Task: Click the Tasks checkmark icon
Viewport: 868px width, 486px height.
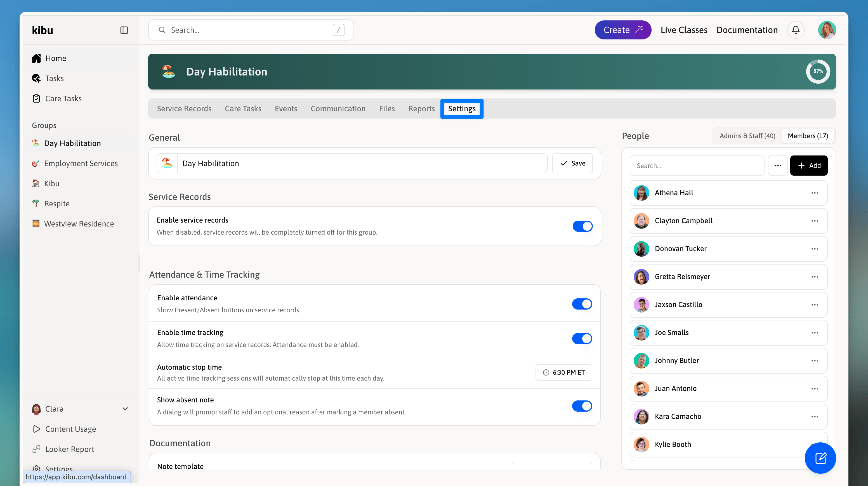Action: (x=36, y=79)
